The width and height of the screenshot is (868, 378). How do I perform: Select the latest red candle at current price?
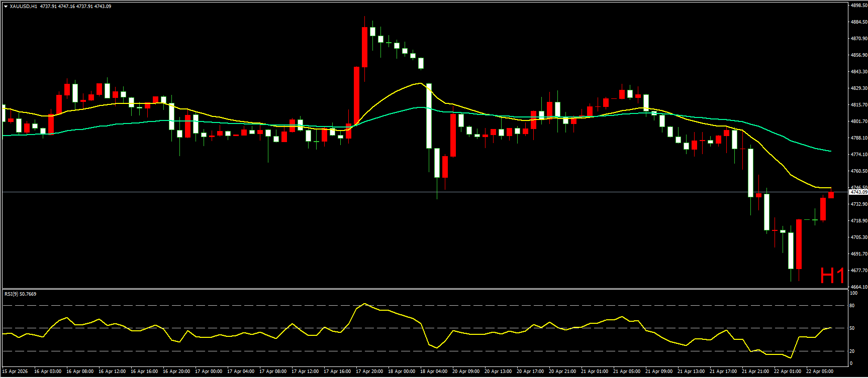[x=831, y=195]
